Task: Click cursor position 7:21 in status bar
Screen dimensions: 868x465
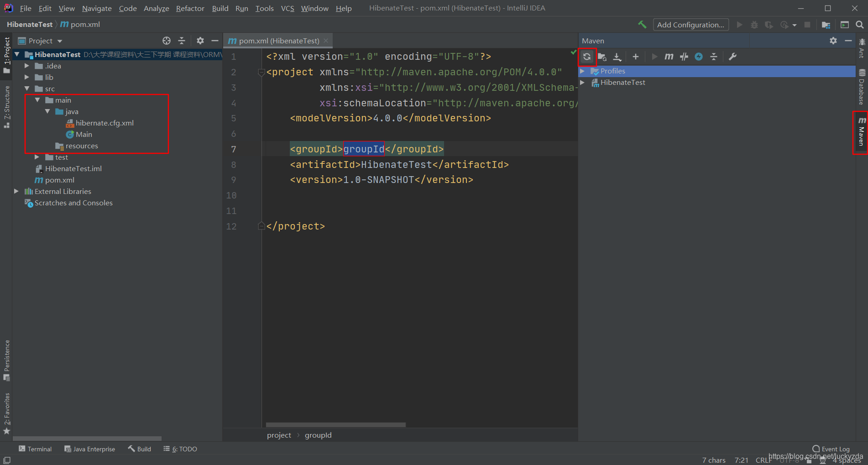Action: click(x=742, y=460)
